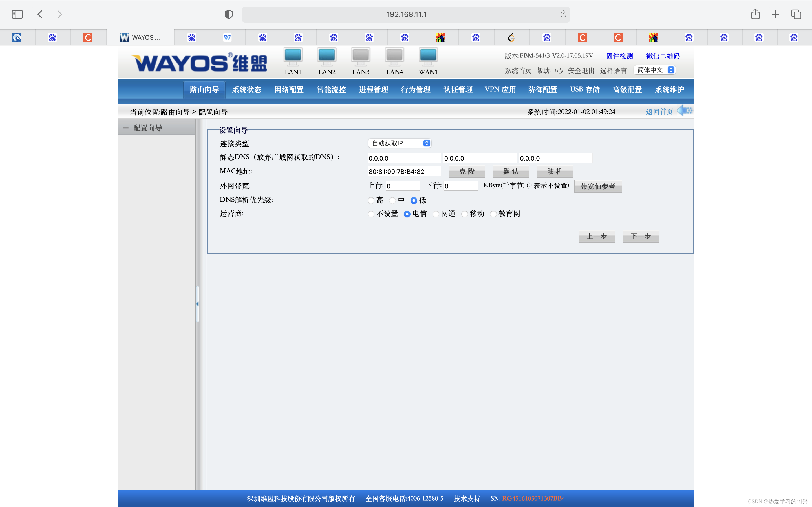Select high DNS resolution priority
This screenshot has width=812, height=507.
371,201
